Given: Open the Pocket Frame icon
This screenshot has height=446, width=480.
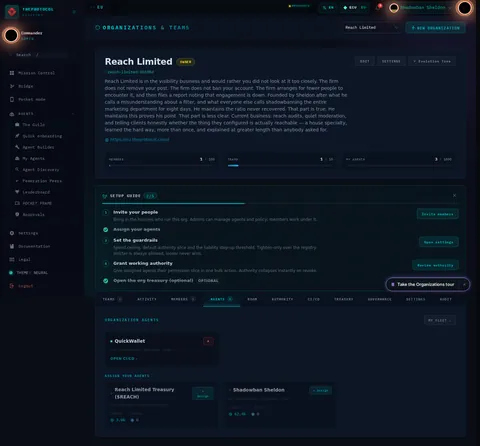Looking at the screenshot, I should [17, 203].
